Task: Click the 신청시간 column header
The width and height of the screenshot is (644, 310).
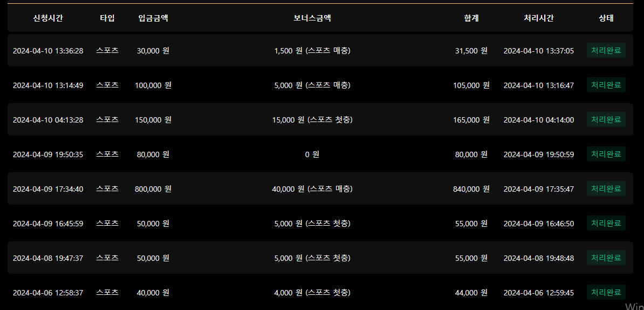Action: [48, 18]
